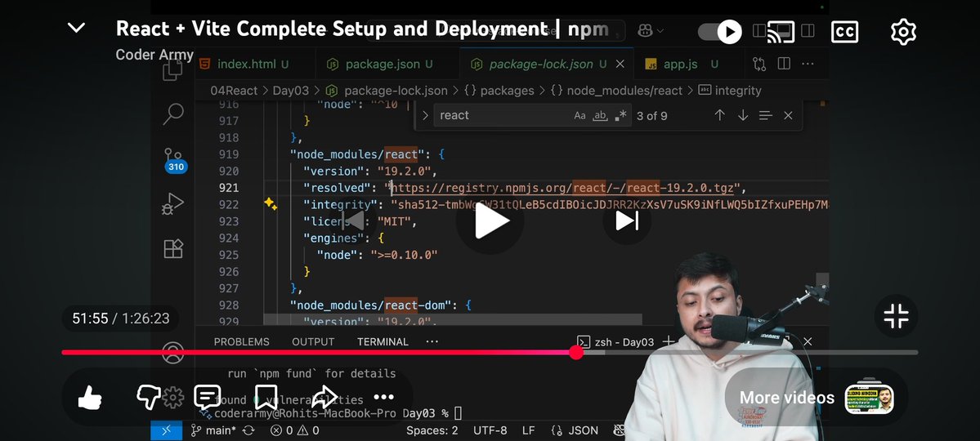
Task: Toggle Match Case in find widget
Action: tap(580, 116)
